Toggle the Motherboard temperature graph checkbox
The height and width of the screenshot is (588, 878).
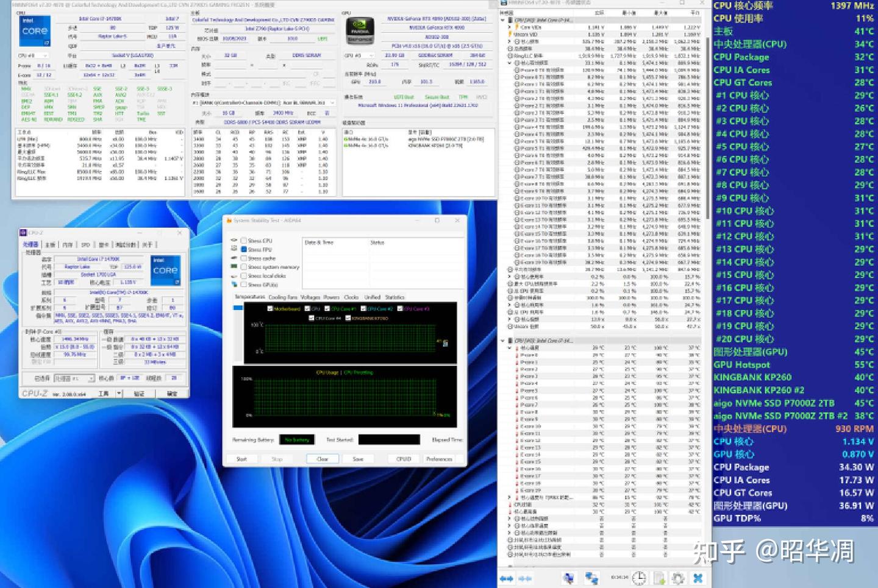[270, 307]
